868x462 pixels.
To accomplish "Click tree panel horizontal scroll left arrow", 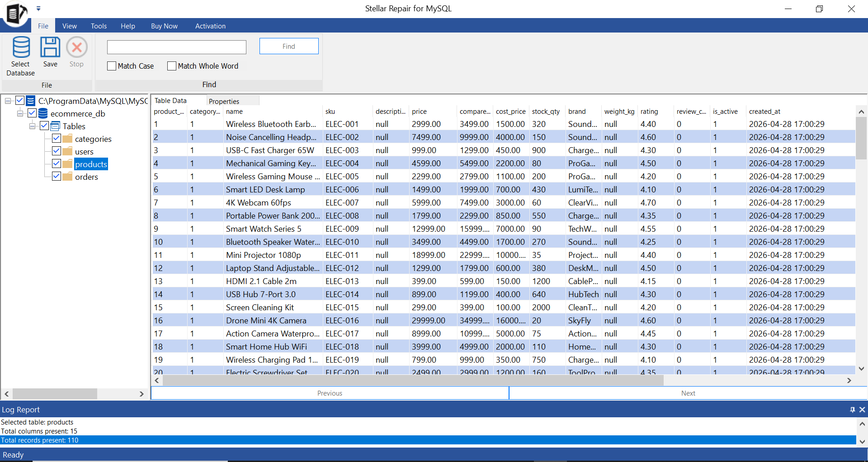I will (x=7, y=394).
